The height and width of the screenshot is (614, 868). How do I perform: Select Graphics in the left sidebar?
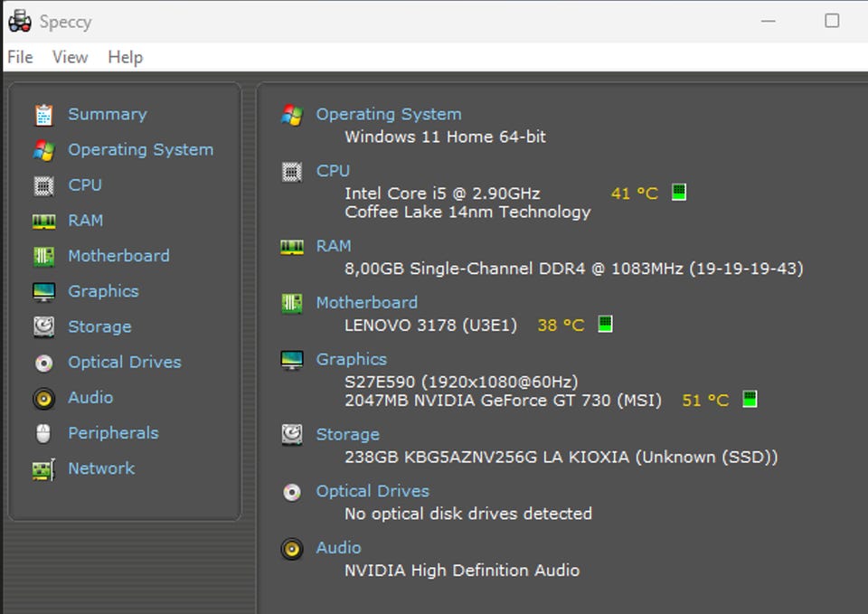[103, 291]
